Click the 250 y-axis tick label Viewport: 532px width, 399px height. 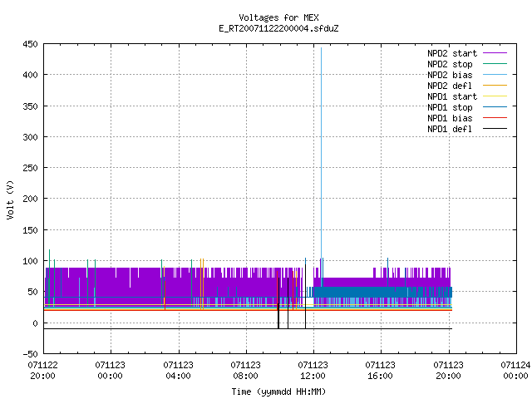point(30,168)
